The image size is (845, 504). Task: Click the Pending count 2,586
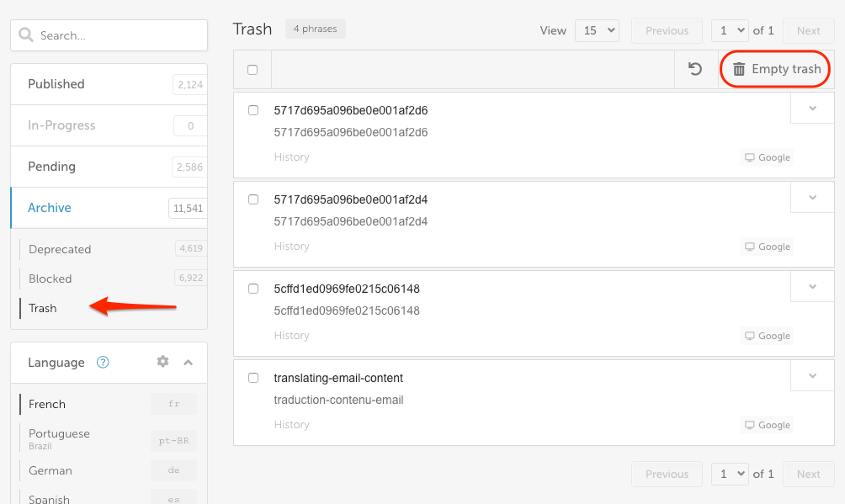pyautogui.click(x=189, y=167)
